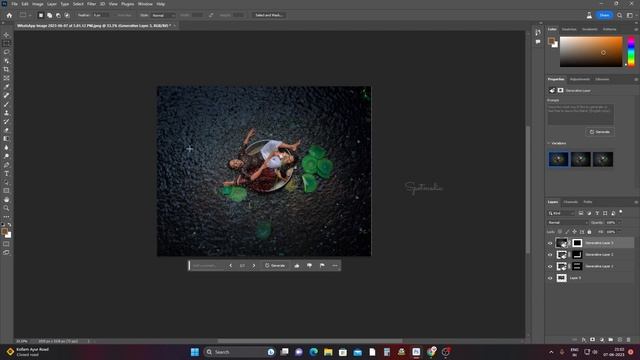Viewport: 640px width, 360px height.
Task: Choose New selection mode in options bar
Action: 40,15
